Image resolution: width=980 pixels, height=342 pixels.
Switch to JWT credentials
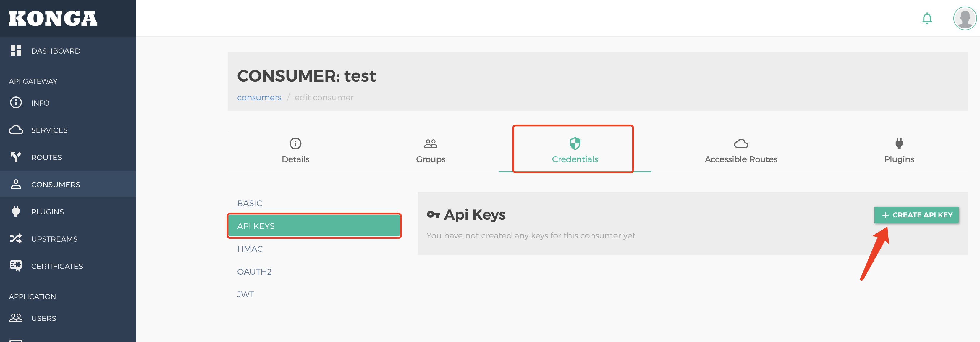coord(245,294)
